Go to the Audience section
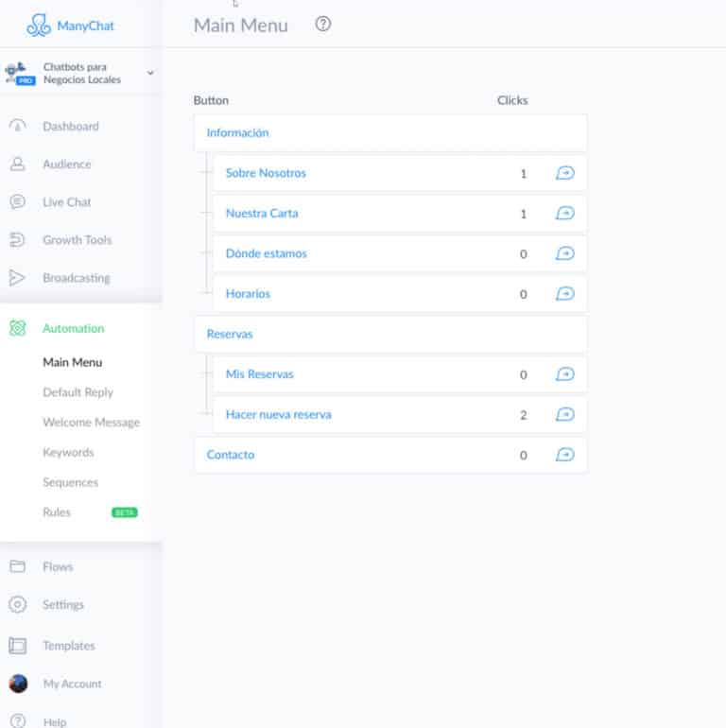This screenshot has height=728, width=726. (66, 165)
